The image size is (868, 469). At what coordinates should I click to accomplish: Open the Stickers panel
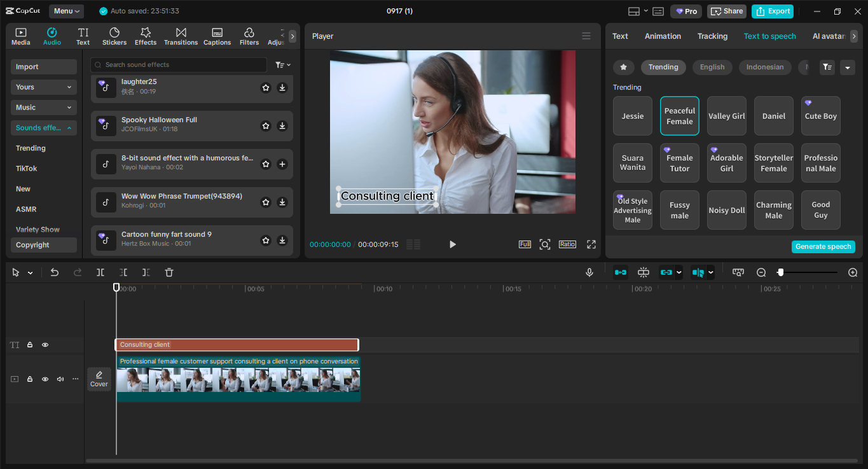pos(114,35)
